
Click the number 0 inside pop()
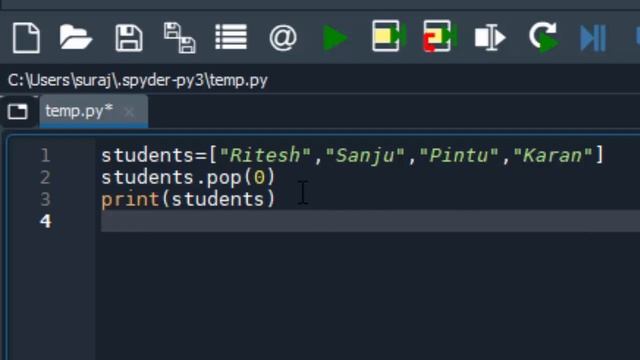[x=259, y=178]
